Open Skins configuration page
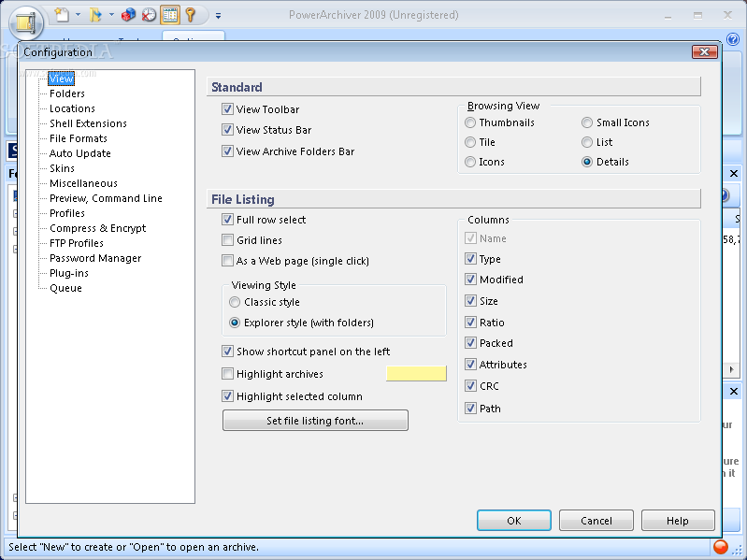The height and width of the screenshot is (560, 747). click(62, 168)
